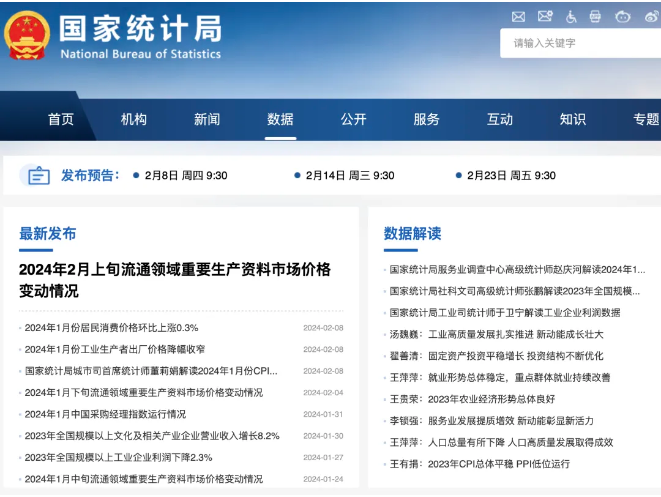Click release notice 2月8日 周四 9:30
Image resolution: width=661 pixels, height=497 pixels.
point(186,175)
